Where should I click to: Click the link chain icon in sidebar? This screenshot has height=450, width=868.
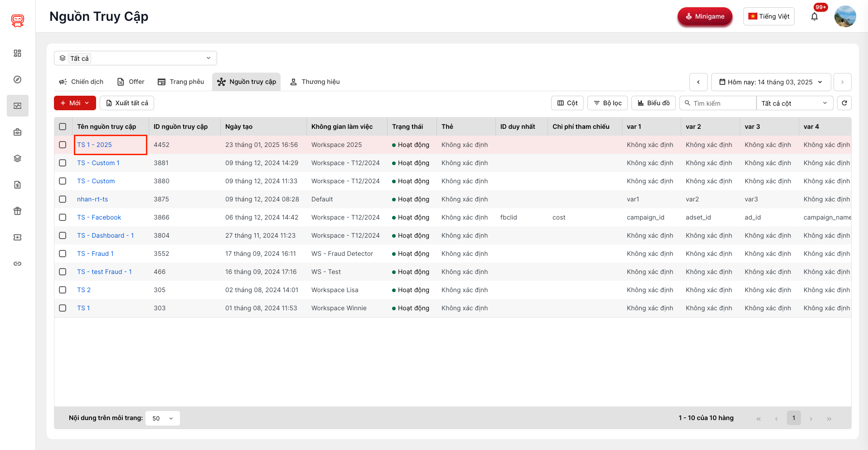pyautogui.click(x=18, y=264)
